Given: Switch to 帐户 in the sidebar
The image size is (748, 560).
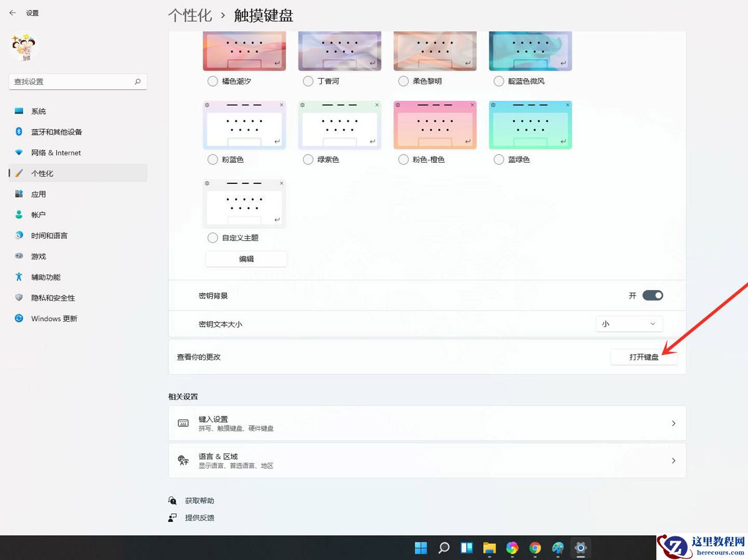Looking at the screenshot, I should [38, 215].
